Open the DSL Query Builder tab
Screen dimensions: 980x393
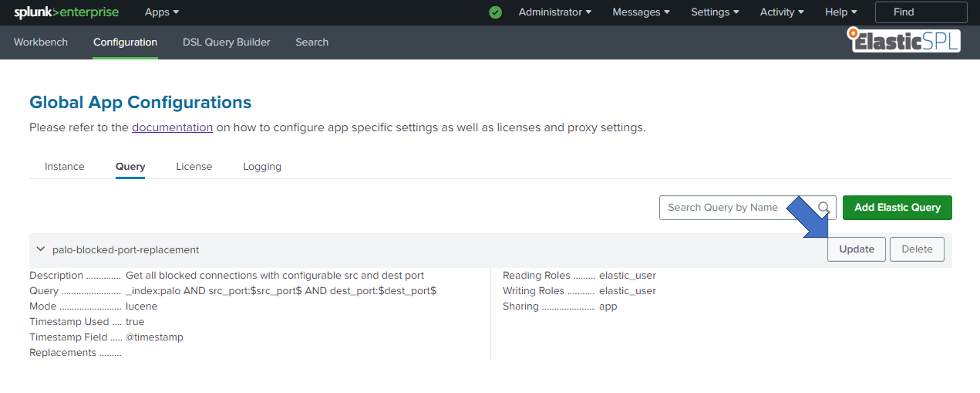click(x=226, y=42)
